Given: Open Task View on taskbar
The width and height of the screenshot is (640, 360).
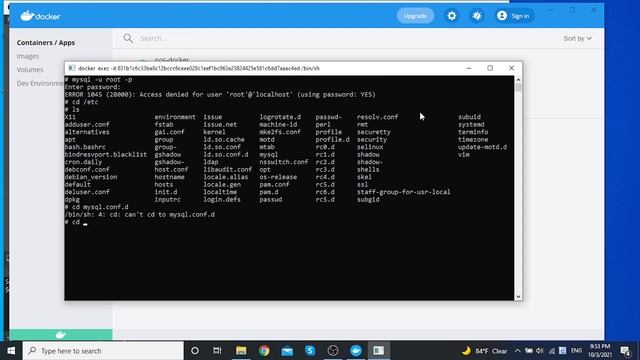Looking at the screenshot, I should click(x=217, y=351).
